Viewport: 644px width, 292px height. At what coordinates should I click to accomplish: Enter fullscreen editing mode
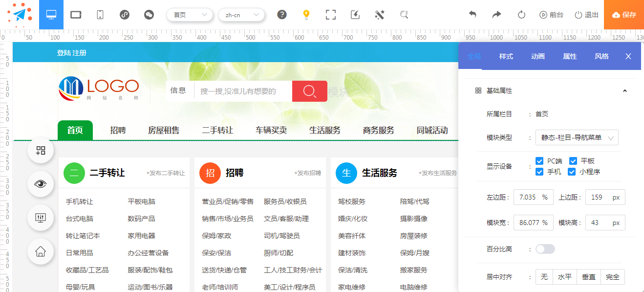pos(331,14)
